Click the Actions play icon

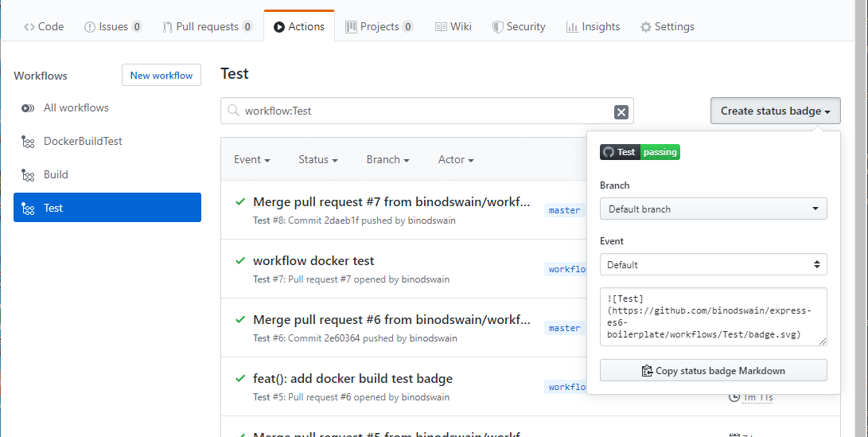tap(279, 27)
